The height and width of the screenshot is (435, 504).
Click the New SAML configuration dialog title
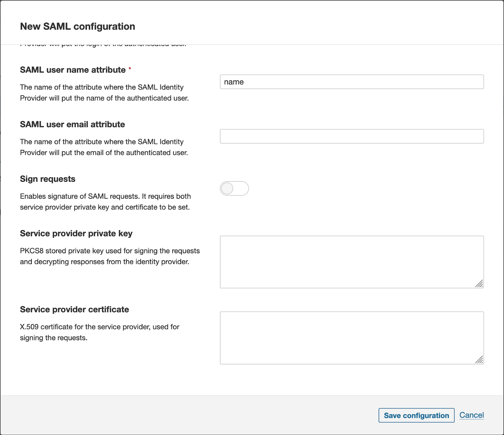pyautogui.click(x=77, y=26)
